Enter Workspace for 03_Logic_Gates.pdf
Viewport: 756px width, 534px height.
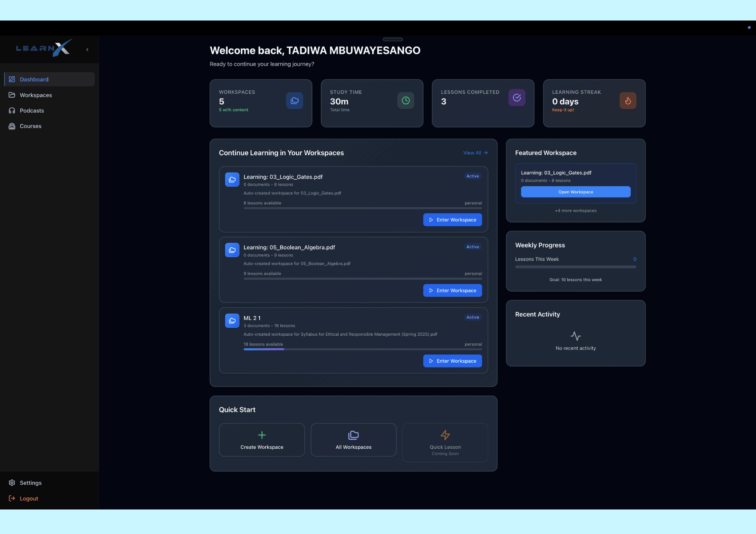coord(452,219)
